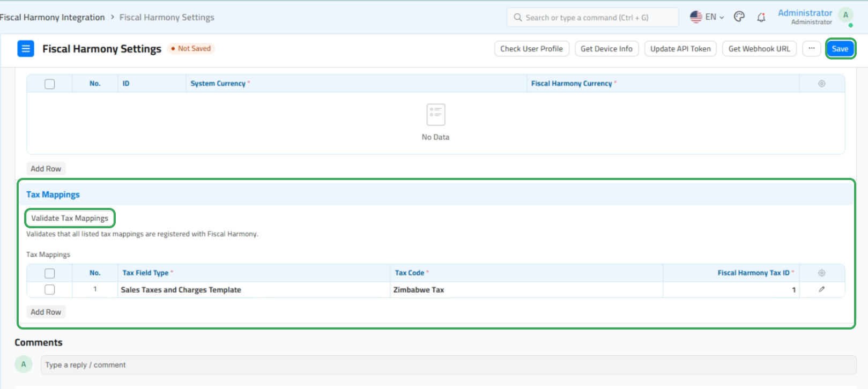Focus the search or command bar

click(x=592, y=17)
